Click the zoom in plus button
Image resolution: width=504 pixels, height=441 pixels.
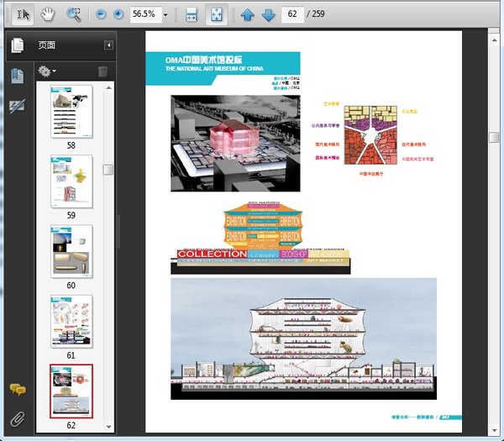[x=118, y=15]
